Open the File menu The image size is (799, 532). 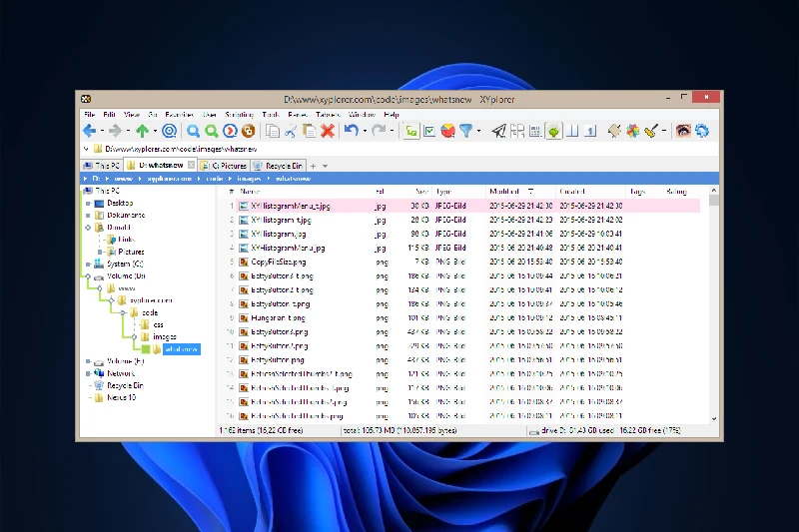[89, 115]
